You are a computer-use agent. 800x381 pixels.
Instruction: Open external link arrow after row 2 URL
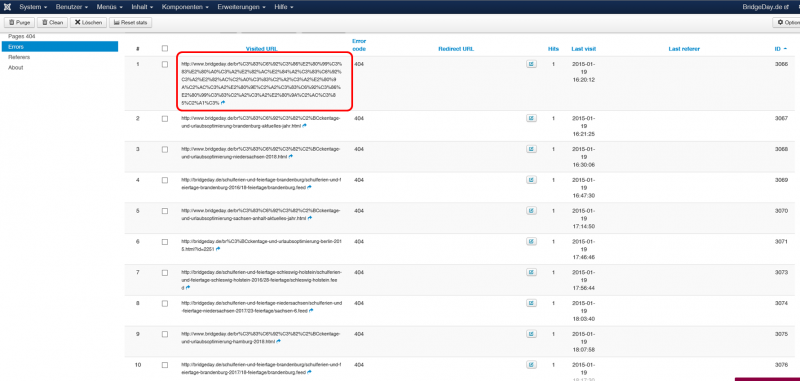tap(305, 125)
